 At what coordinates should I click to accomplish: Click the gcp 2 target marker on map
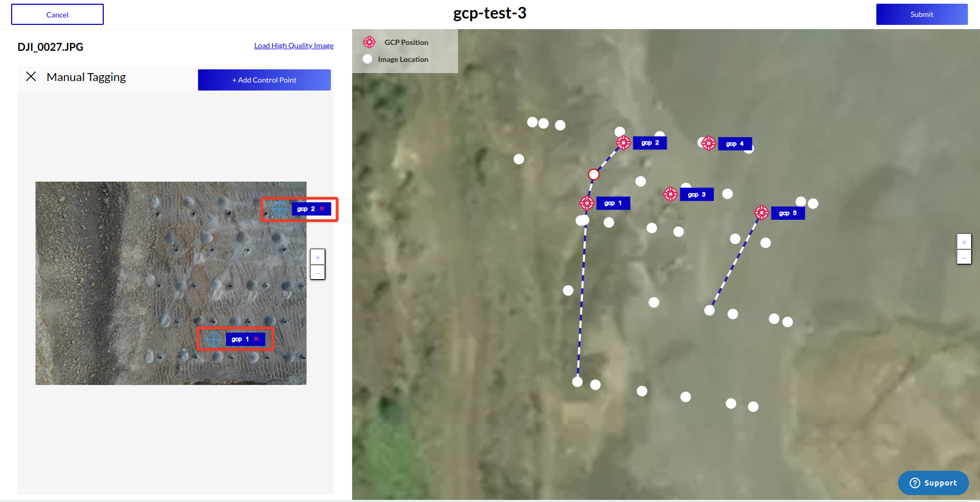tap(623, 142)
